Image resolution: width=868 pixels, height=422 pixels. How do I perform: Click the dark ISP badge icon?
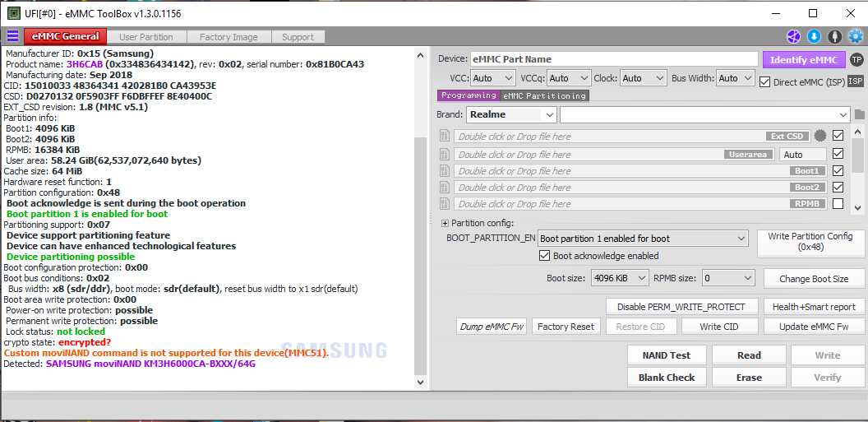(856, 81)
